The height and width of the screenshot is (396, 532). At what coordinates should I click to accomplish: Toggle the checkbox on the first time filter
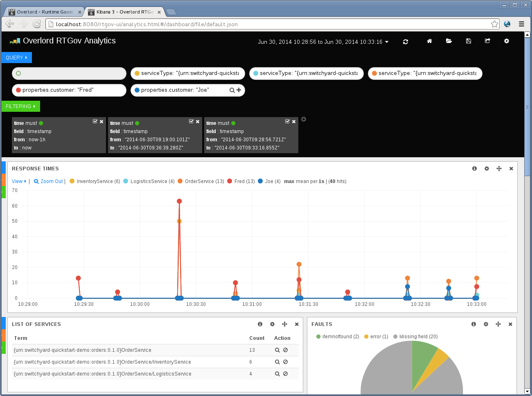[95, 121]
